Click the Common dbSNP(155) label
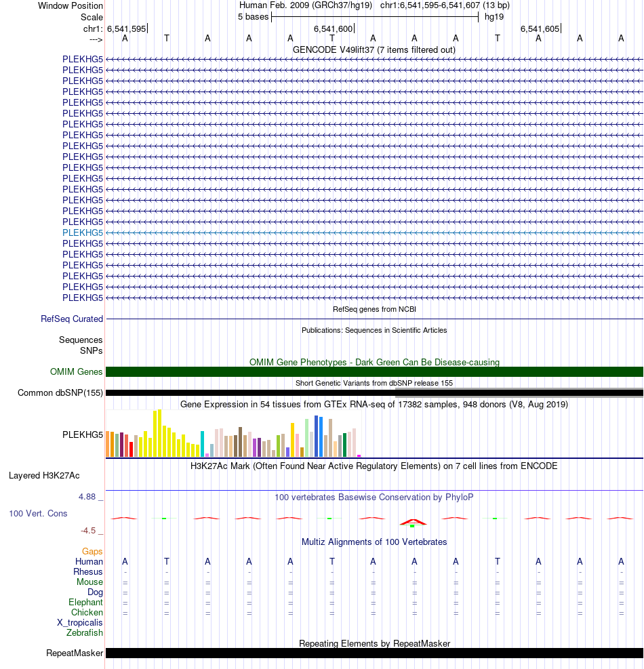The image size is (644, 669). point(60,392)
